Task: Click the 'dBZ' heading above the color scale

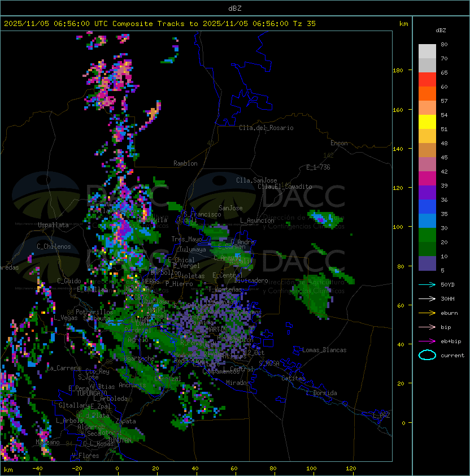Action: [x=441, y=31]
